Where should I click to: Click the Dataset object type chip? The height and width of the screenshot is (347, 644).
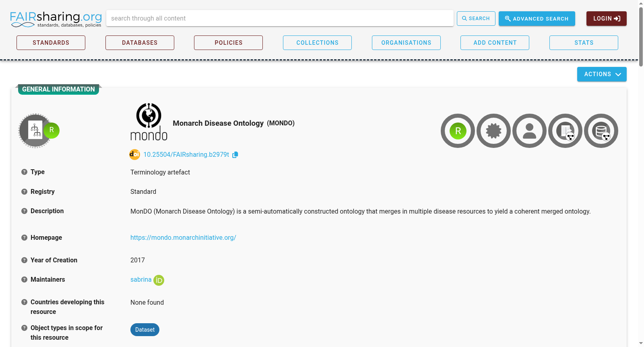point(145,330)
